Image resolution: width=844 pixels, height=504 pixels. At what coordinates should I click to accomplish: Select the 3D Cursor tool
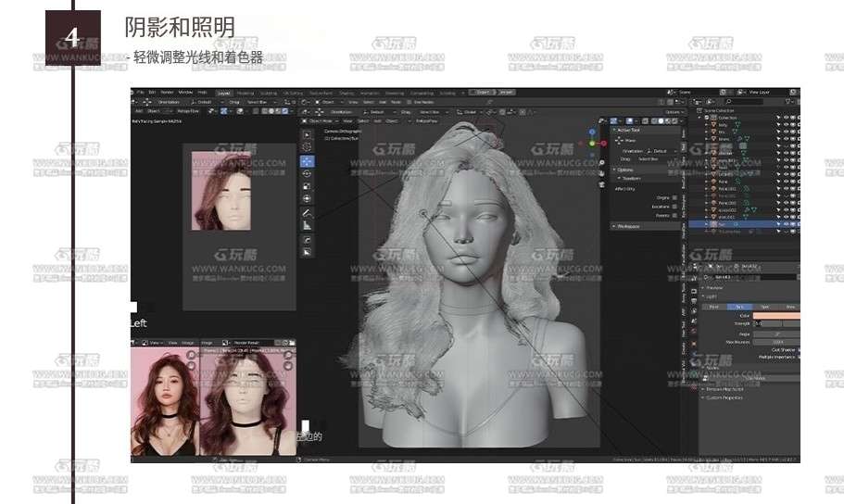pos(307,147)
